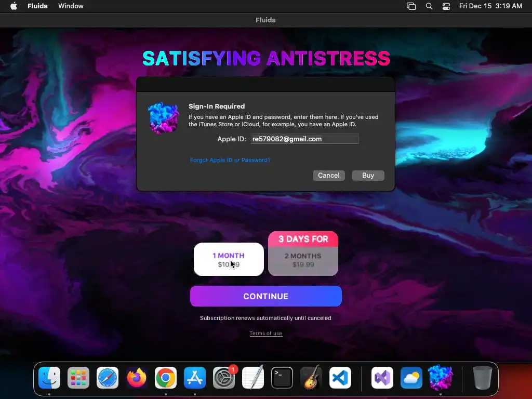Screen dimensions: 532x399
Task: Open the App Store dock icon
Action: pyautogui.click(x=195, y=378)
